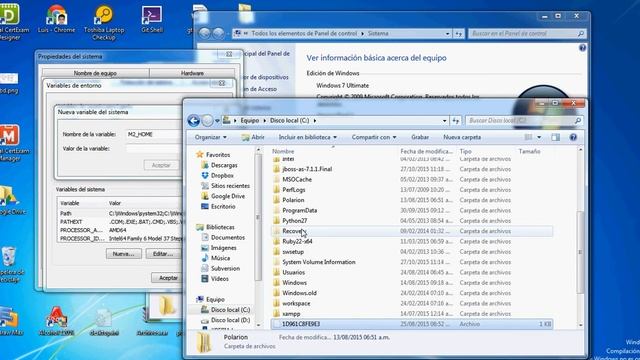Screen dimensions: 640x360
Task: Open Git Shell desktop shortcut
Action: coord(152,19)
